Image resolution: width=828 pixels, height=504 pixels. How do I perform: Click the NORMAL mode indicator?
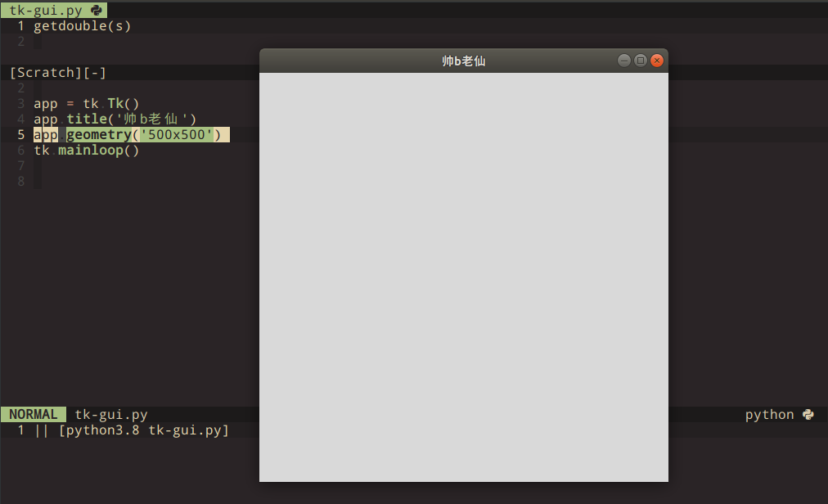(x=34, y=414)
